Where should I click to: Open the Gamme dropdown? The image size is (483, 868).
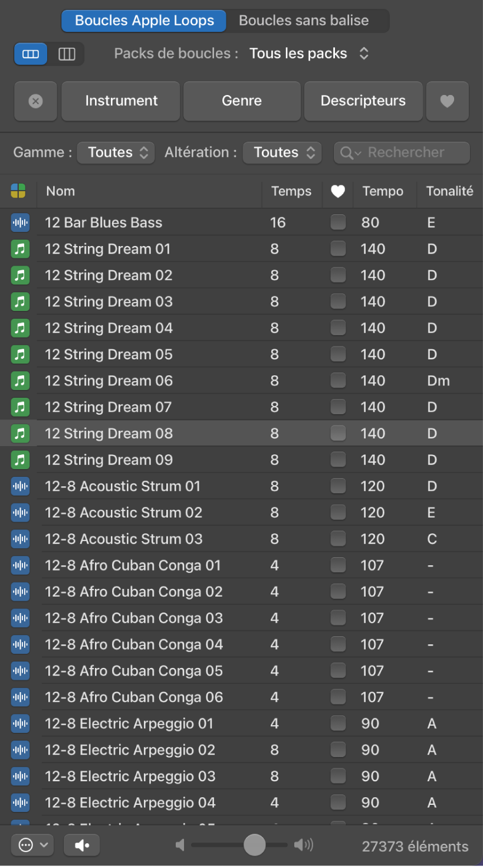point(116,152)
